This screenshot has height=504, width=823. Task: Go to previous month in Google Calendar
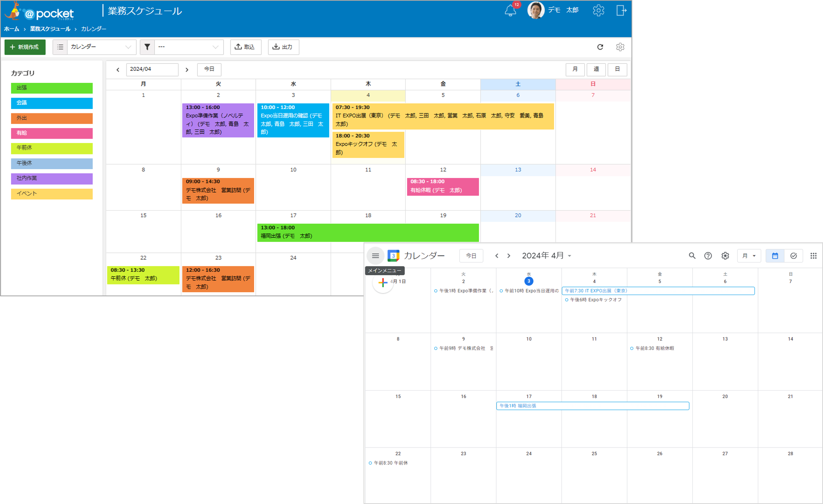coord(496,256)
